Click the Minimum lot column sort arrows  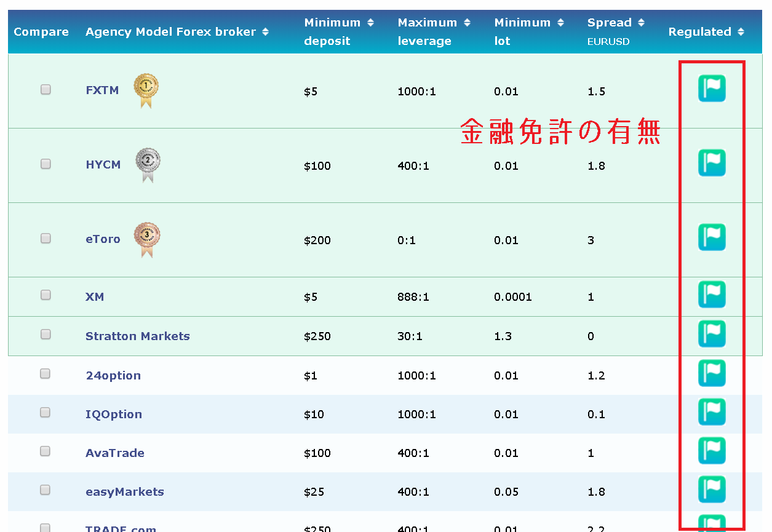(x=560, y=23)
